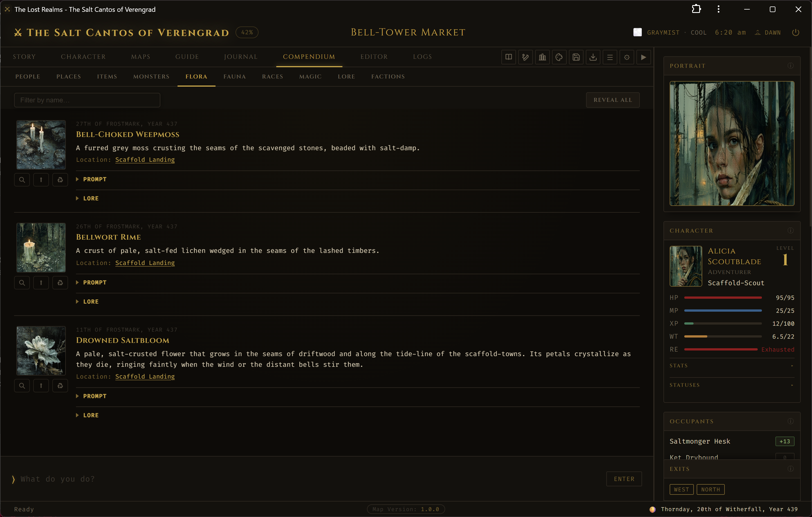Screen dimensions: 812x517
Task: Click the ENTER button
Action: 624,479
